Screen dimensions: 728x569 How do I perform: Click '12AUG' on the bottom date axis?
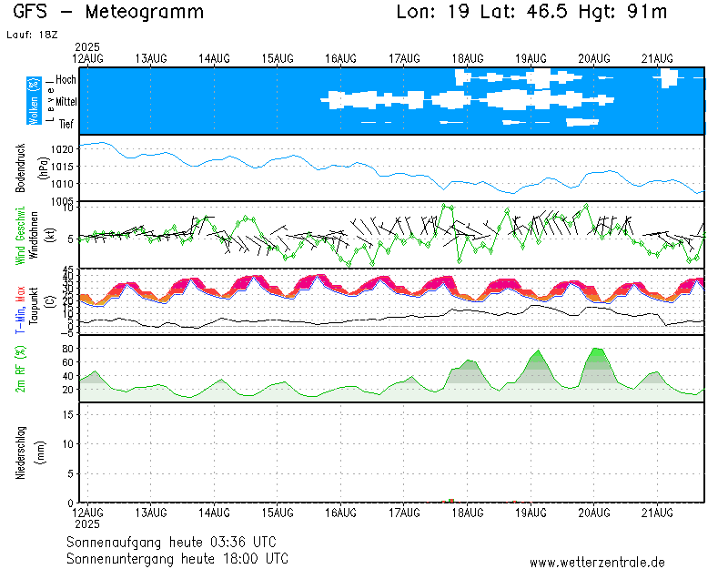point(87,513)
